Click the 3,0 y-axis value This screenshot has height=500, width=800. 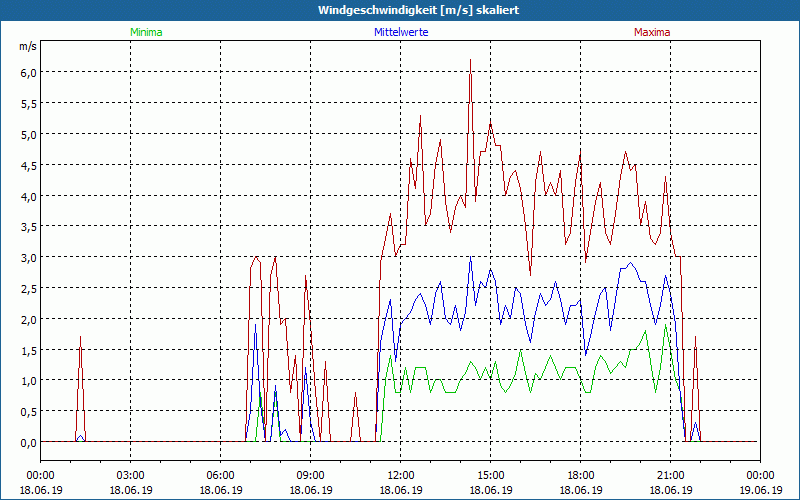[x=29, y=258]
